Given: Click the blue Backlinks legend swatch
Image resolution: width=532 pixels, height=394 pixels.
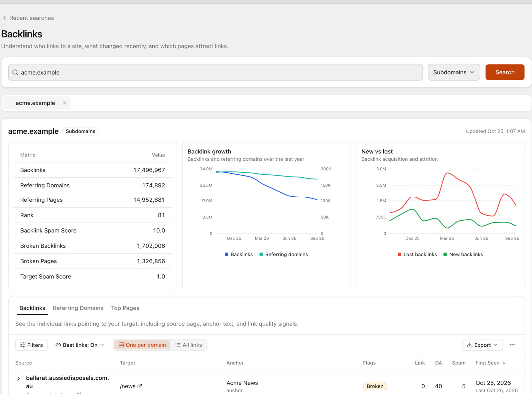Looking at the screenshot, I should [226, 255].
